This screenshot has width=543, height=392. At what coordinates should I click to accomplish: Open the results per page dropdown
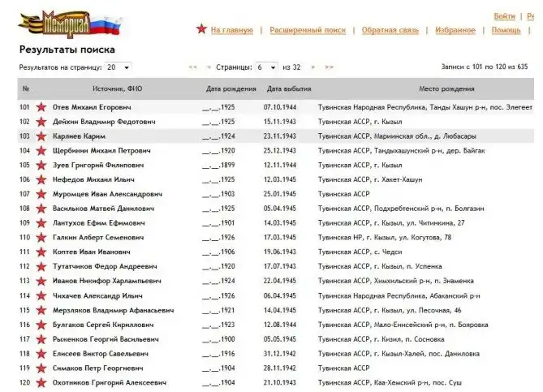(x=117, y=67)
